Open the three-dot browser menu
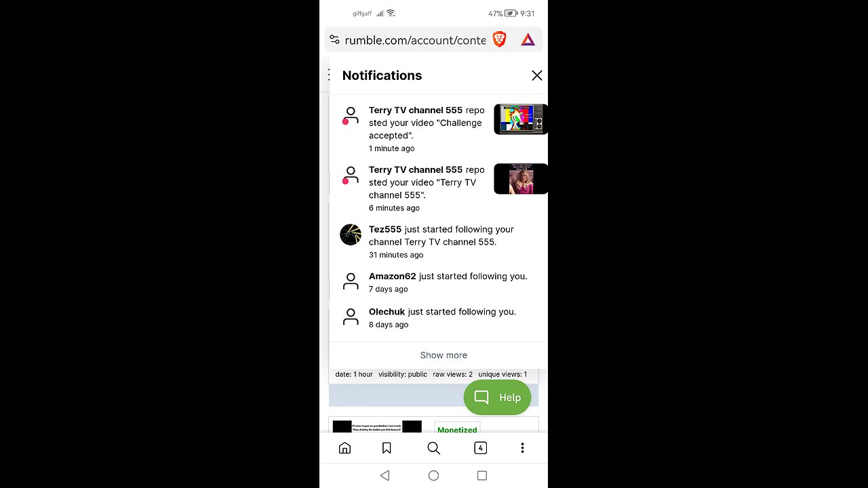Screen dimensions: 868x488 (x=522, y=448)
